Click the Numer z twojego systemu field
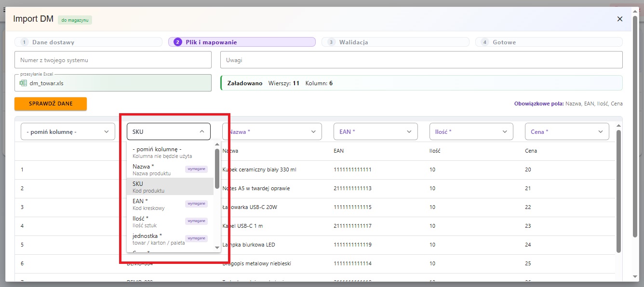 pos(113,60)
